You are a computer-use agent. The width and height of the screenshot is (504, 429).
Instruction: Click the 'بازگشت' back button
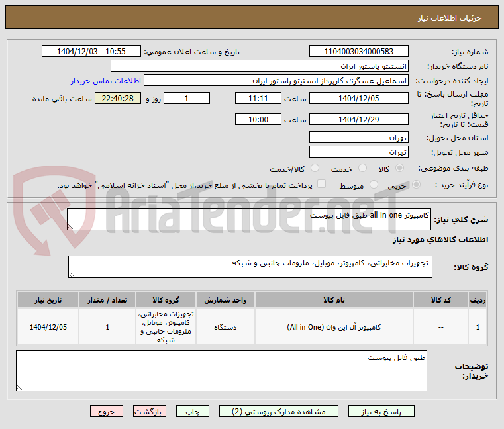point(150,411)
